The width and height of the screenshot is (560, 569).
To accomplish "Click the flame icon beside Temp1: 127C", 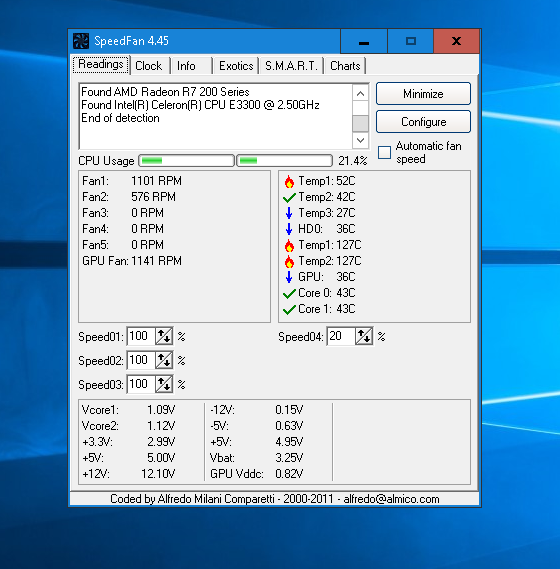I will coord(289,245).
